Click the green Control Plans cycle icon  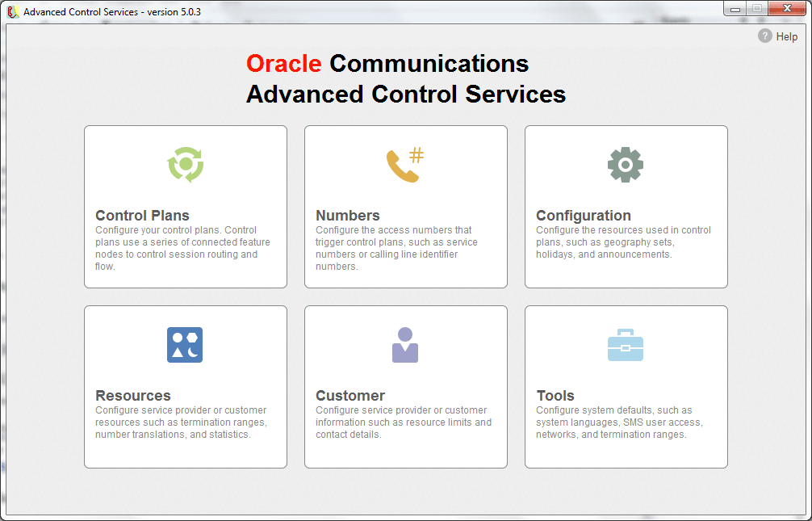click(186, 165)
